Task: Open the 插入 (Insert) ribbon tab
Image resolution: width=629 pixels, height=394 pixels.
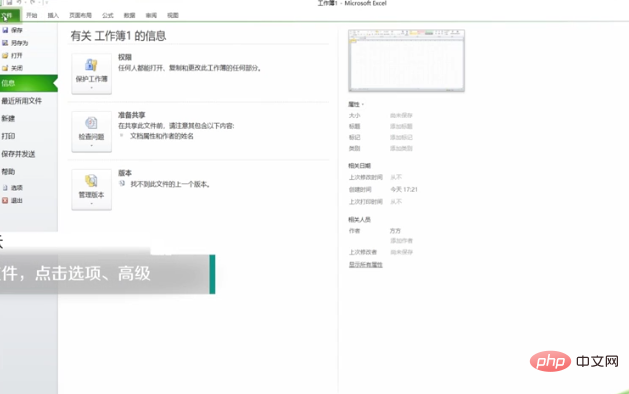Action: point(53,16)
